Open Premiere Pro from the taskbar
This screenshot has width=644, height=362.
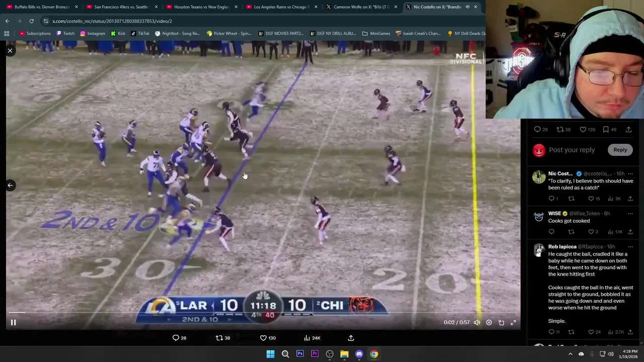pos(315,354)
